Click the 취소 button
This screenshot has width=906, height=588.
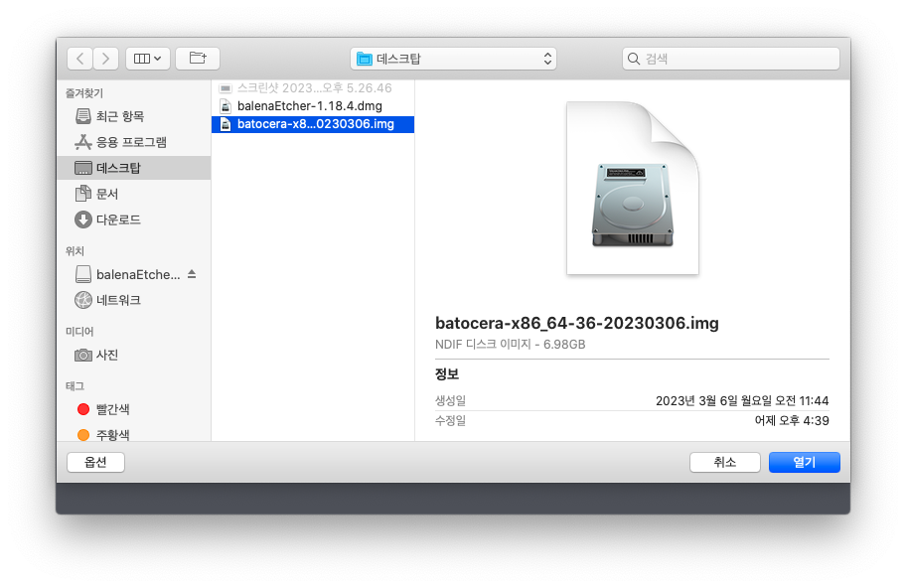tap(724, 462)
